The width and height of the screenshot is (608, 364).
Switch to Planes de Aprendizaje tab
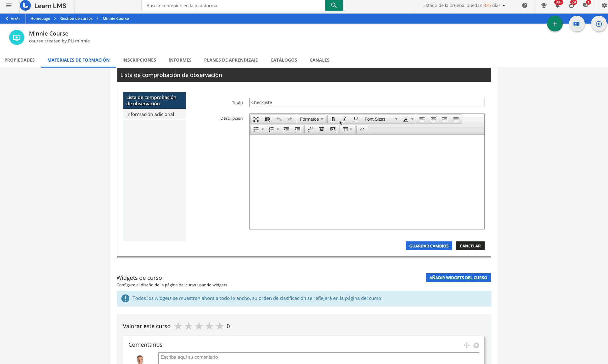(231, 60)
